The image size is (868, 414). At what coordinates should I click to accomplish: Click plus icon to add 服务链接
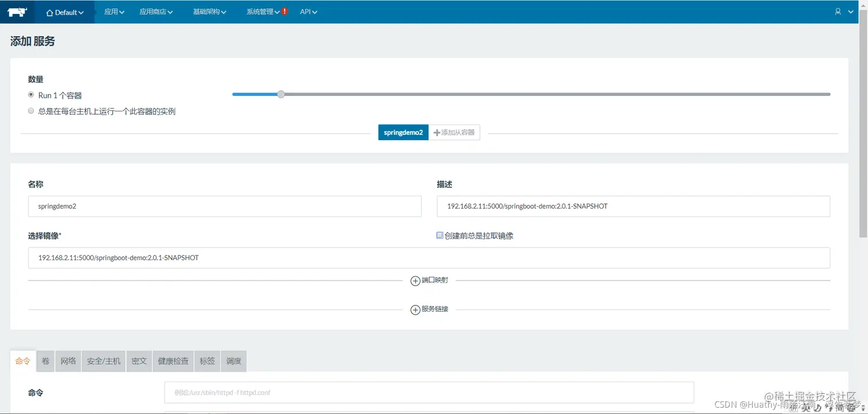pos(415,309)
